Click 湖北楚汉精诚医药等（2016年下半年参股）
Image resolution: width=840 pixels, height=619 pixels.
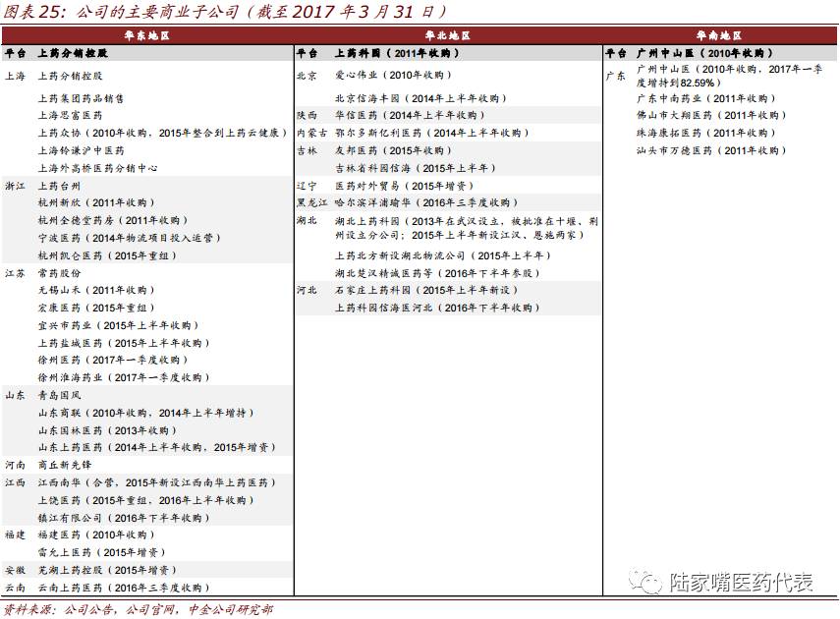point(437,273)
